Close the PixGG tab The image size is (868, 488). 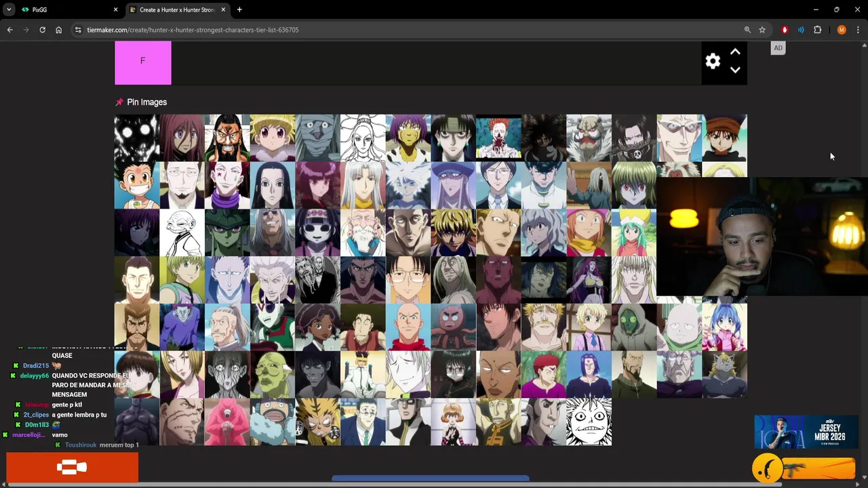[x=115, y=9]
